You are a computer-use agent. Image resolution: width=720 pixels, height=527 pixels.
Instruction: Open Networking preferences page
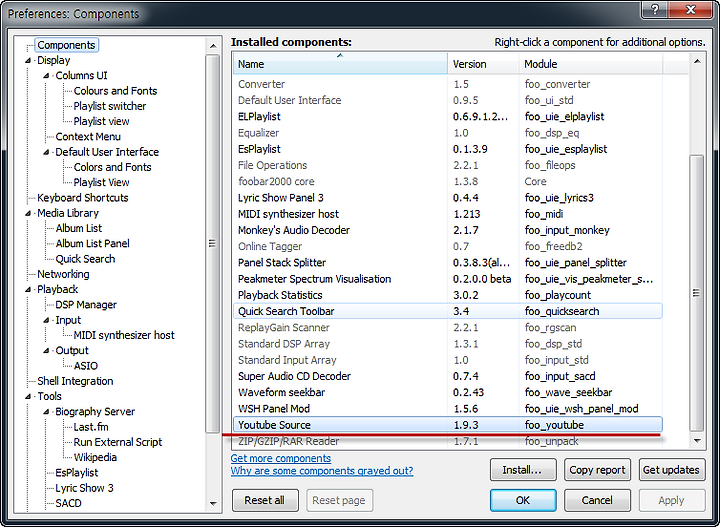(x=63, y=274)
